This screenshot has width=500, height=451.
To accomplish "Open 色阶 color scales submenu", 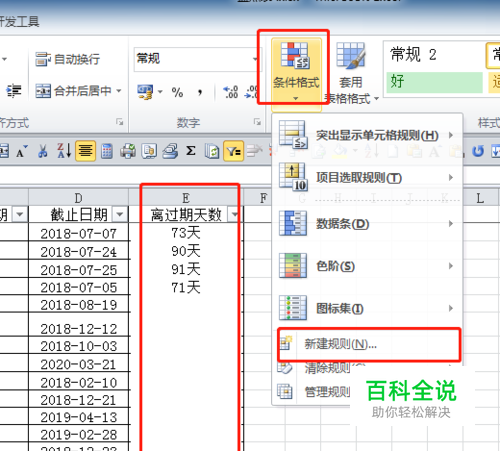I will pos(367,266).
